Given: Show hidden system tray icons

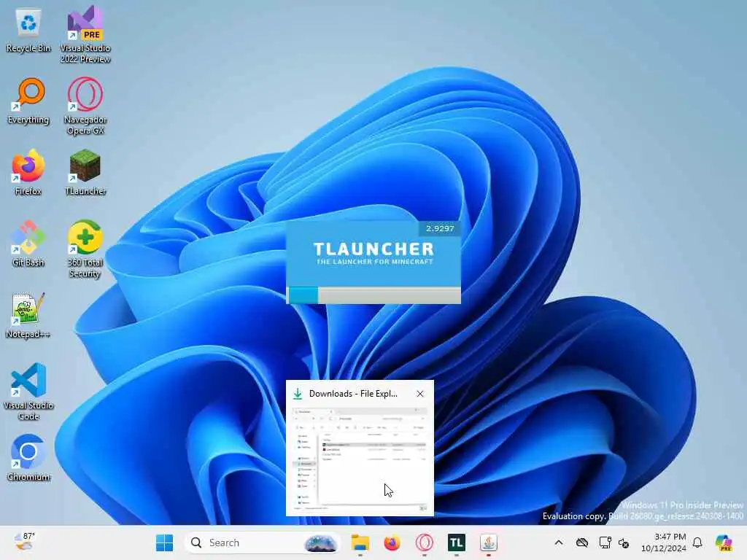Looking at the screenshot, I should 559,542.
